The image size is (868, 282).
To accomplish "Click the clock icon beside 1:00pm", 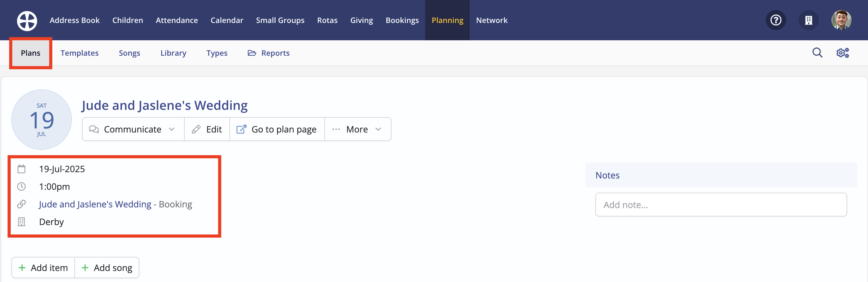I will (21, 186).
